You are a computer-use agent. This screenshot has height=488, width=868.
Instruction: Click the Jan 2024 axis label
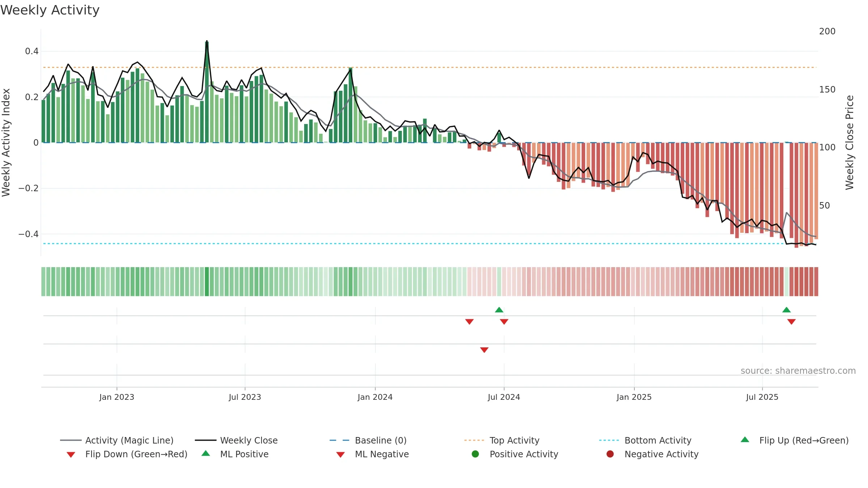tap(375, 397)
